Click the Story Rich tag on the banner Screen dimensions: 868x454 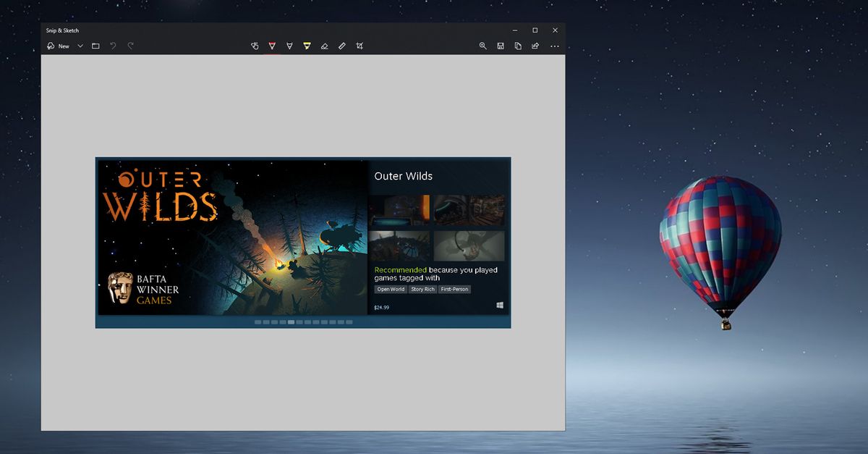point(422,289)
